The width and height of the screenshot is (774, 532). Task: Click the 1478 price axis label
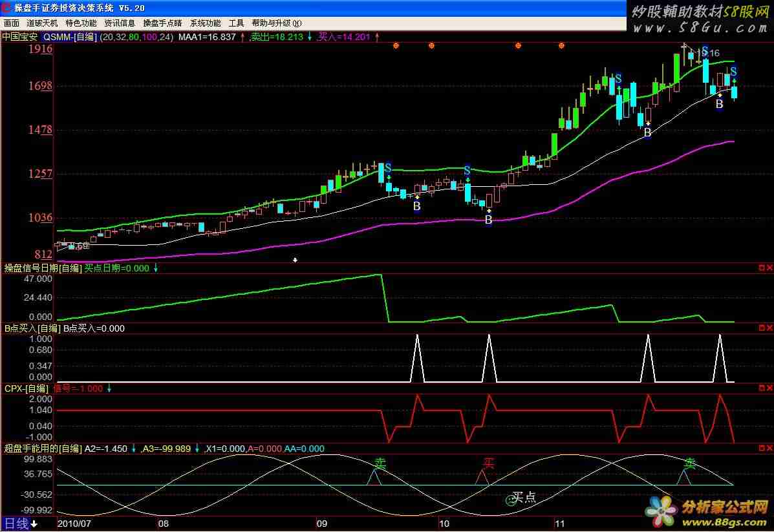pyautogui.click(x=40, y=129)
